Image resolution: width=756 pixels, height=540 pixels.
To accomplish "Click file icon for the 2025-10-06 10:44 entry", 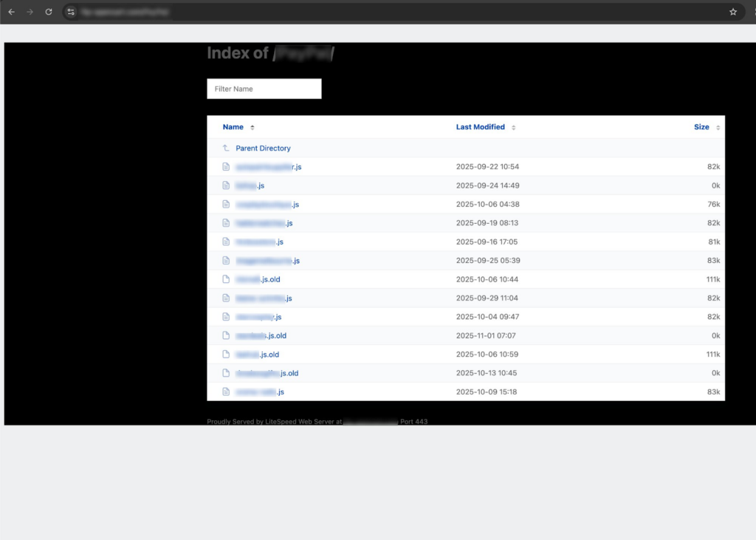I will pyautogui.click(x=227, y=279).
